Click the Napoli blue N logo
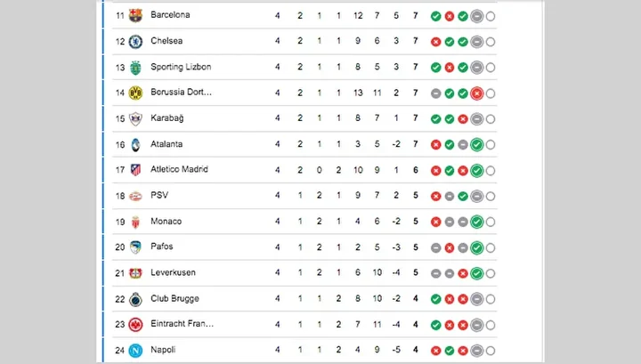 (135, 351)
